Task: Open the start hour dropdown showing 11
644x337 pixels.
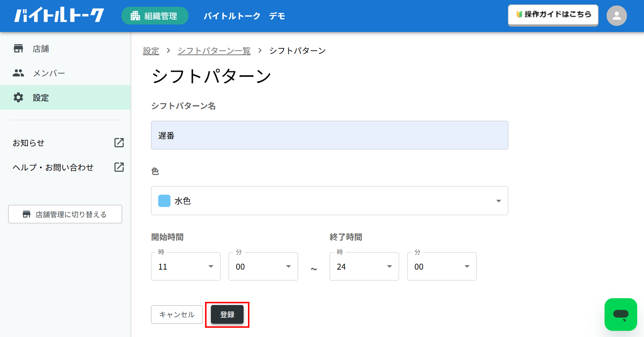Action: coord(186,266)
